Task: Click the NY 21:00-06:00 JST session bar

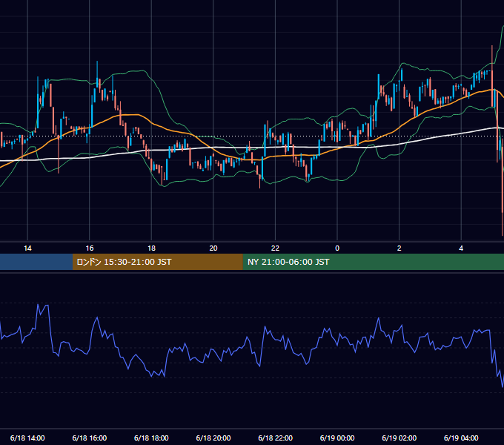Action: point(373,262)
